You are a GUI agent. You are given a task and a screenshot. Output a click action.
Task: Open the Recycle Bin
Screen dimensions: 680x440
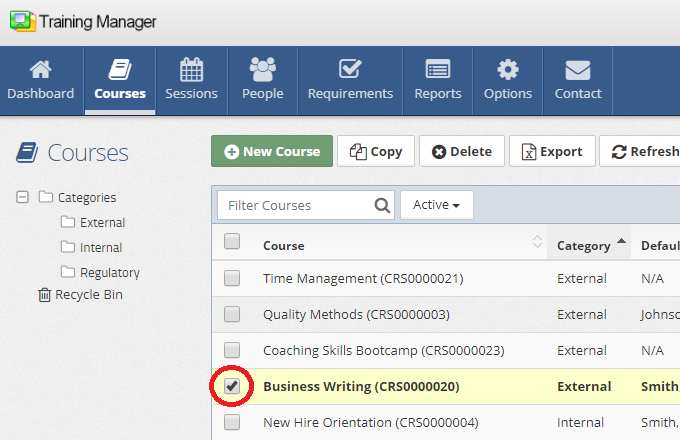(x=88, y=295)
